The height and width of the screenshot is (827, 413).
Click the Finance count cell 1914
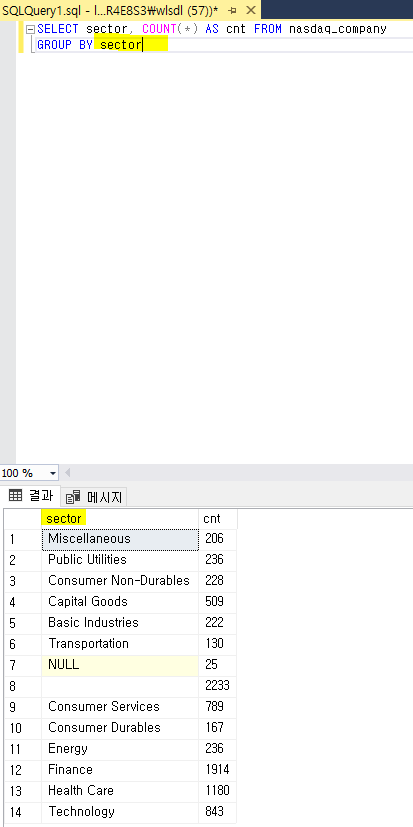coord(218,770)
